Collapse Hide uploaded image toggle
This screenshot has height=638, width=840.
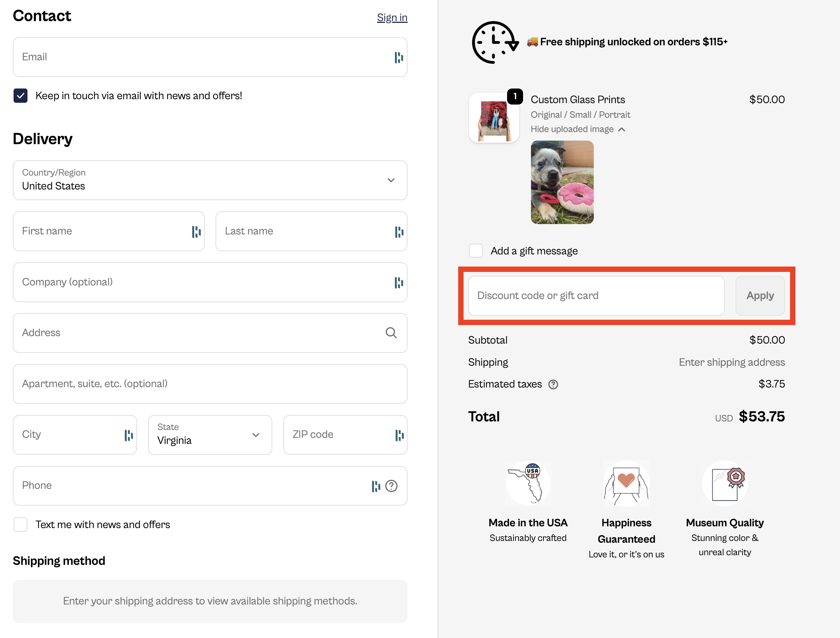[577, 129]
